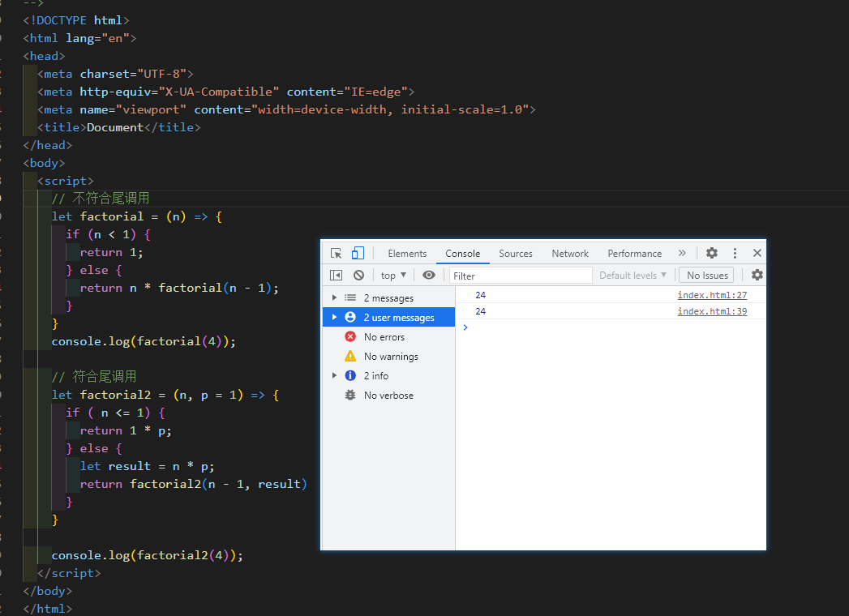This screenshot has height=616, width=849.
Task: Open the Performance tab
Action: point(635,254)
